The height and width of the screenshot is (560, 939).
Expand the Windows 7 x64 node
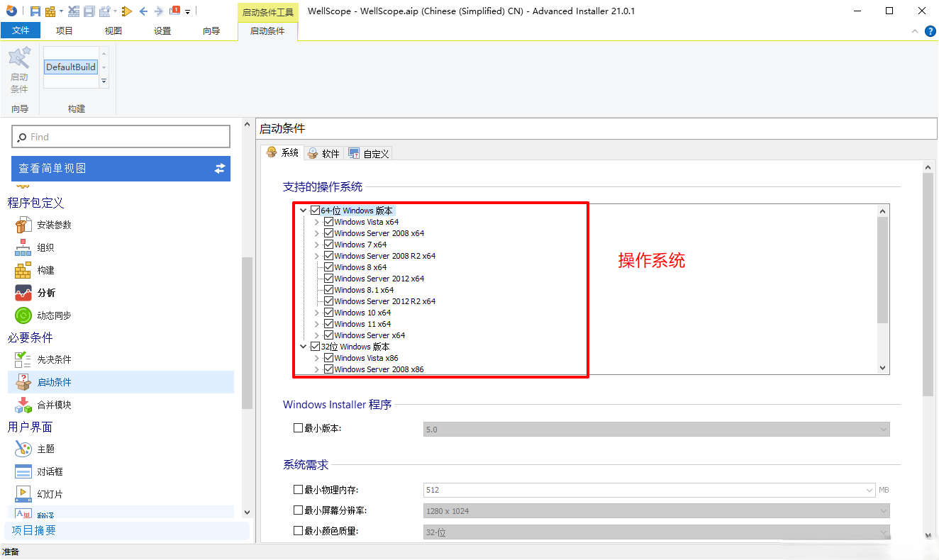[x=316, y=245]
